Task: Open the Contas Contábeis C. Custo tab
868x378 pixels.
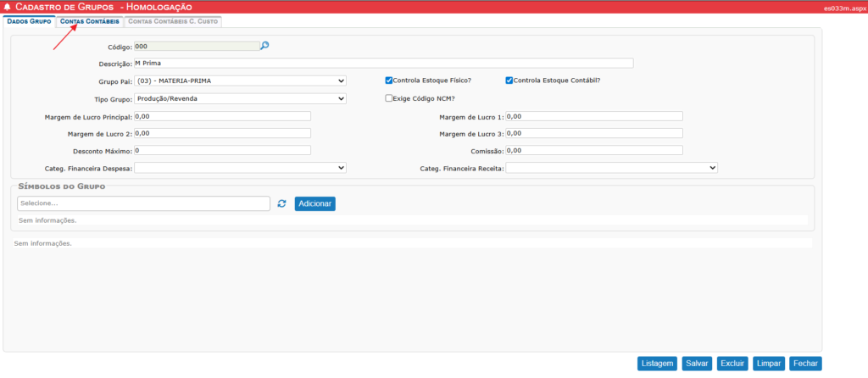Action: click(173, 21)
